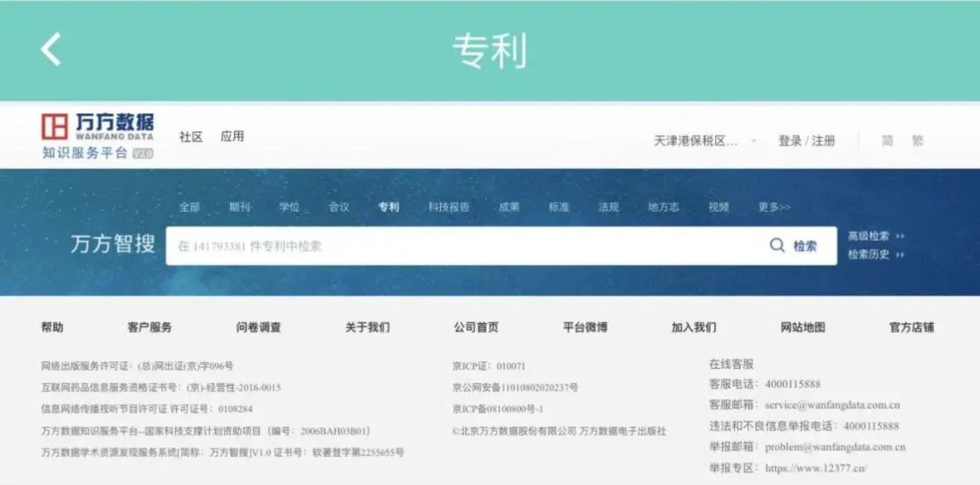
Task: Click the magnifier search icon
Action: (x=777, y=246)
